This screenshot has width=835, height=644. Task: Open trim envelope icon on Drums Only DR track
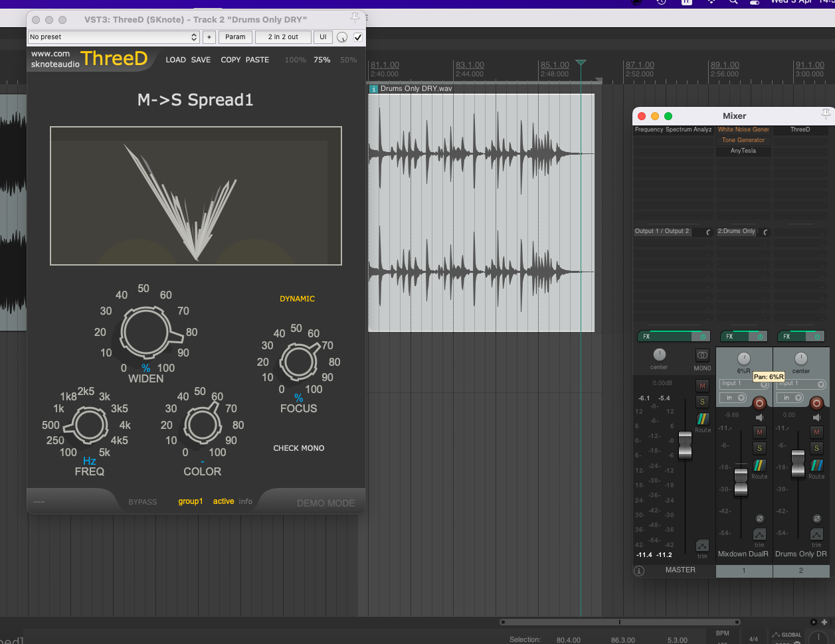click(816, 534)
